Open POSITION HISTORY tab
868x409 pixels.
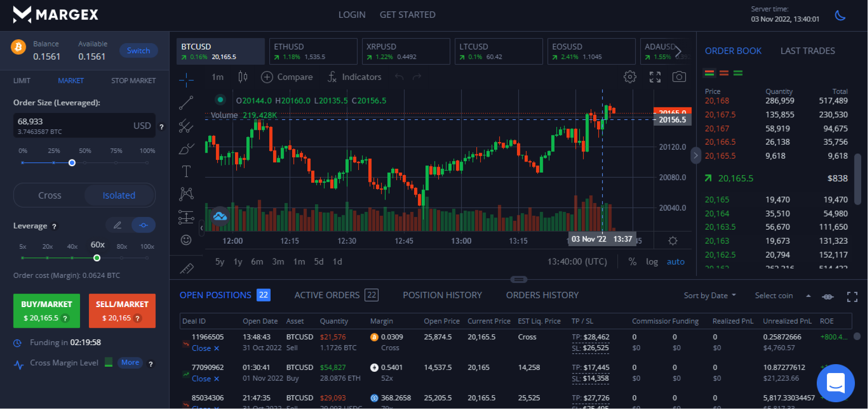tap(442, 295)
